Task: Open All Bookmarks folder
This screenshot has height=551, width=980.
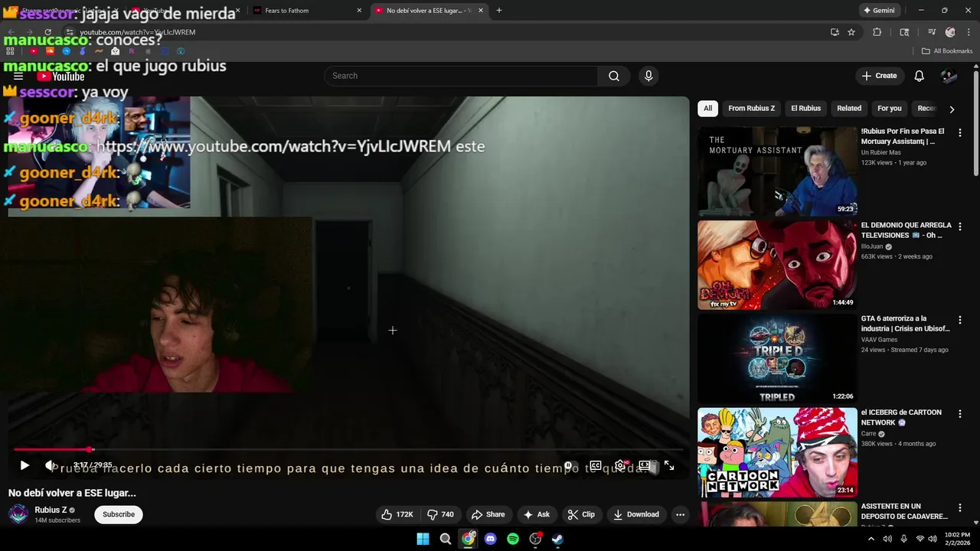Action: click(x=947, y=51)
